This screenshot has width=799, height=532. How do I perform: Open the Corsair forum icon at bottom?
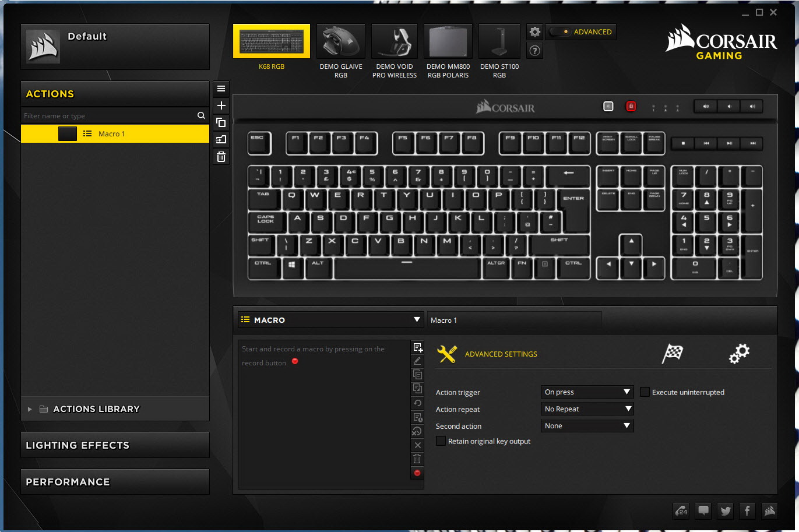click(681, 511)
